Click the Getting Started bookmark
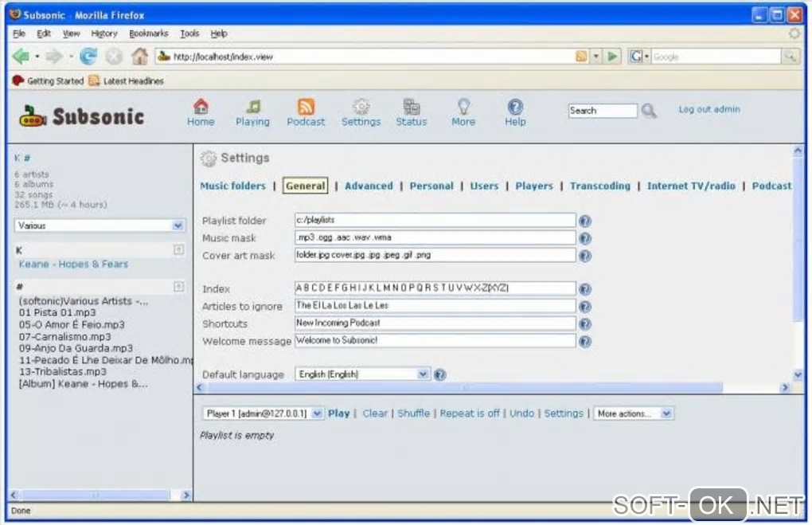 point(48,80)
